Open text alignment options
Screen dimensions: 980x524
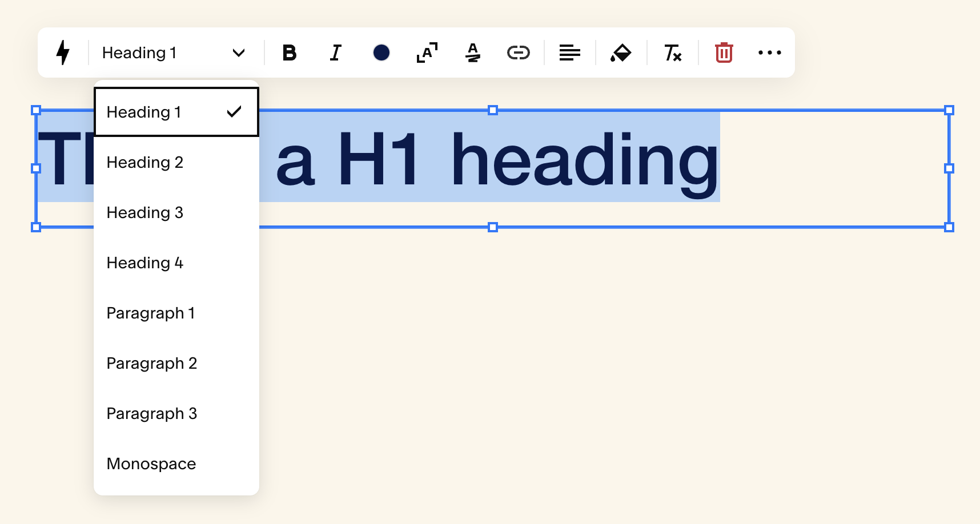coord(570,53)
